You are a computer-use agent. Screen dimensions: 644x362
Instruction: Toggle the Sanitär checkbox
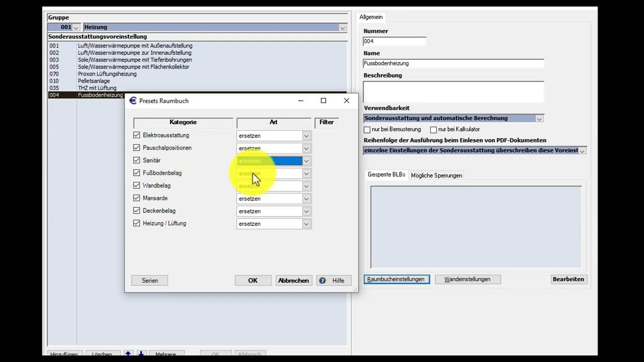[136, 160]
